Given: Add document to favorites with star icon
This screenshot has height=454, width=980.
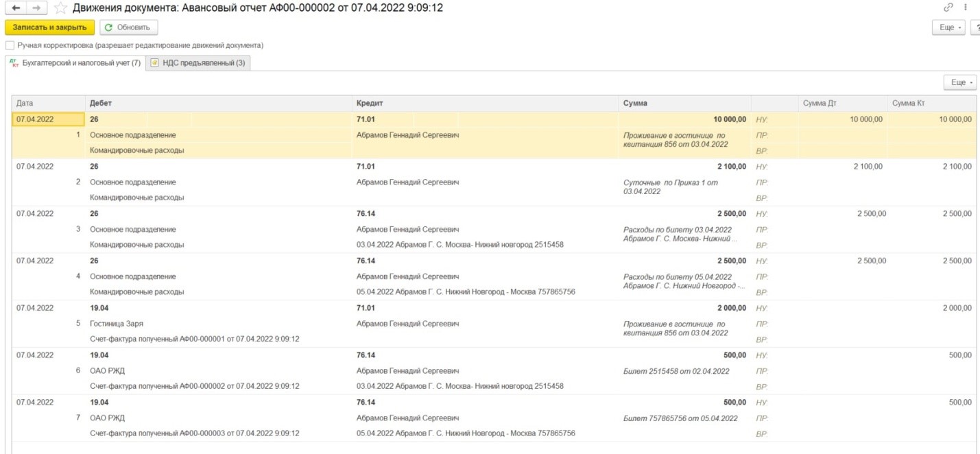Looking at the screenshot, I should tap(61, 8).
